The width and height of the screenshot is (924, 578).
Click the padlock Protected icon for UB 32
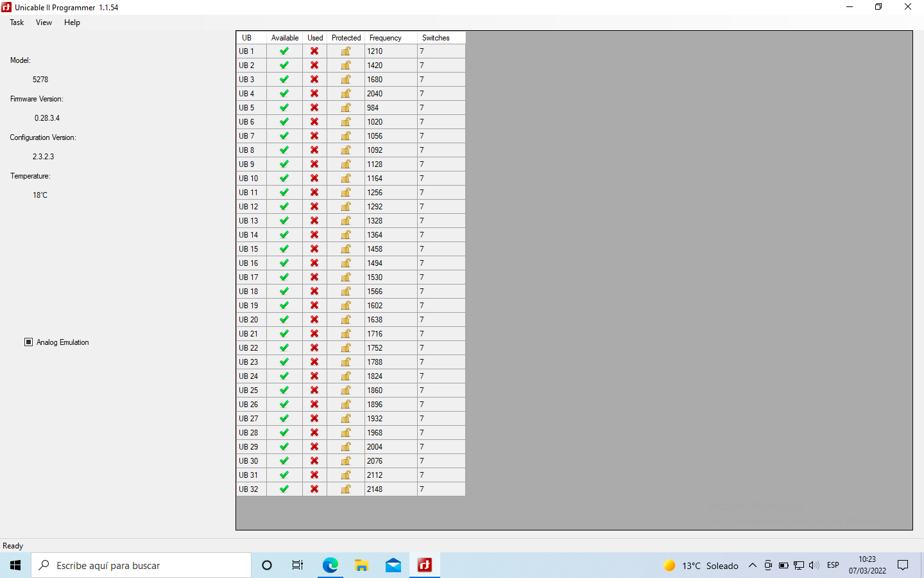click(346, 489)
